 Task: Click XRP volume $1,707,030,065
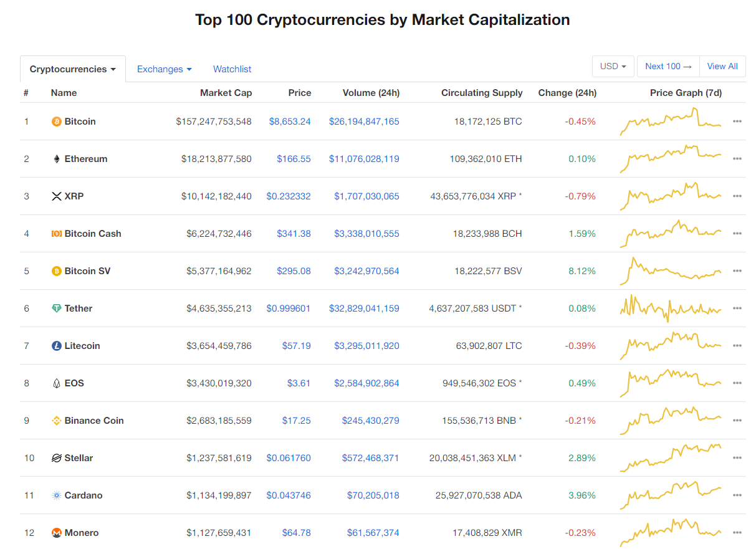click(366, 196)
